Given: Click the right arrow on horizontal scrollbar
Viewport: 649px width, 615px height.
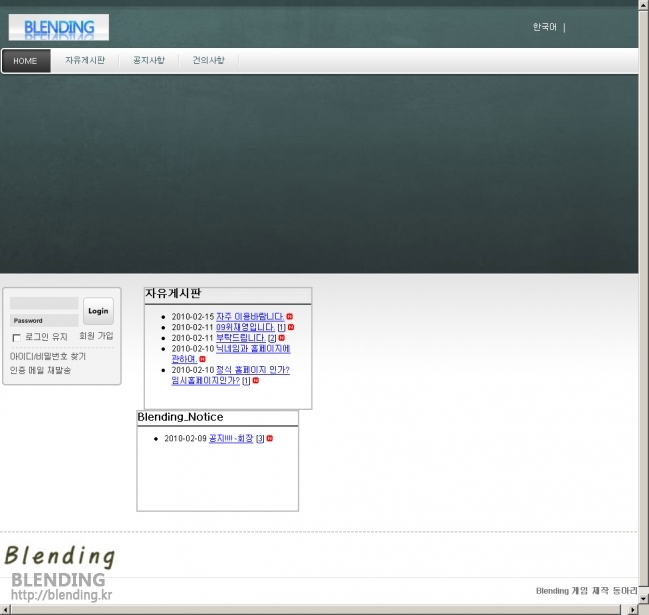Looking at the screenshot, I should pyautogui.click(x=632, y=610).
